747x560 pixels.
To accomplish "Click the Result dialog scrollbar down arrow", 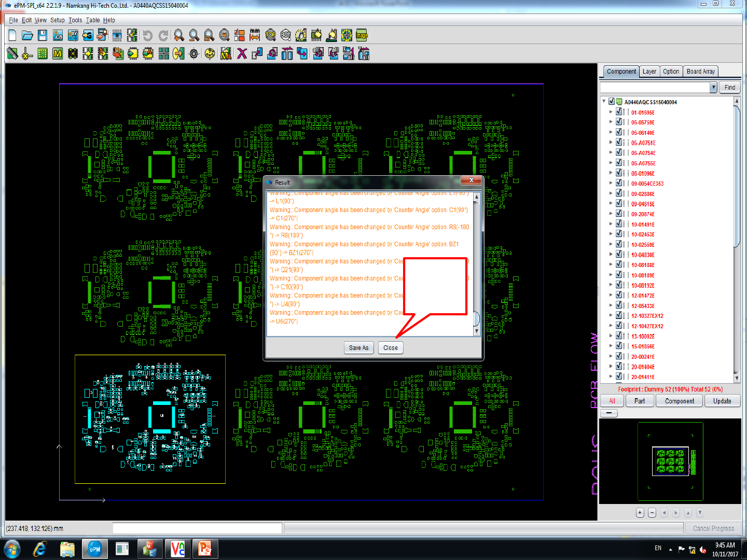I will [x=477, y=331].
